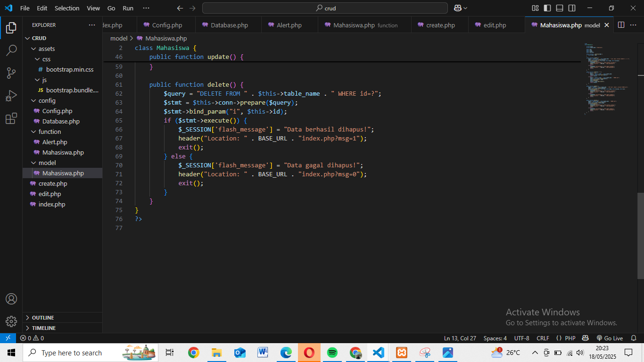Switch to the Database.php tab
This screenshot has height=362, width=644.
(228, 24)
